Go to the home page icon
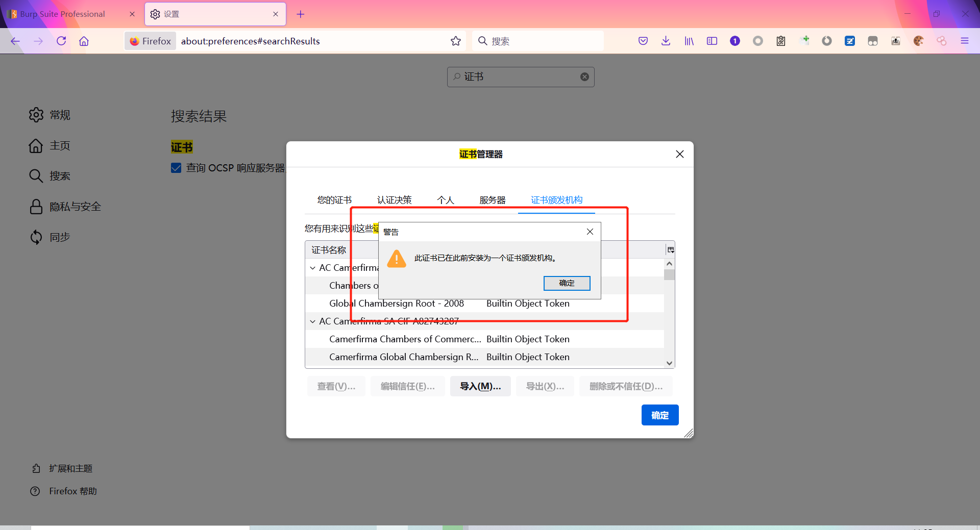980x530 pixels. (x=84, y=41)
